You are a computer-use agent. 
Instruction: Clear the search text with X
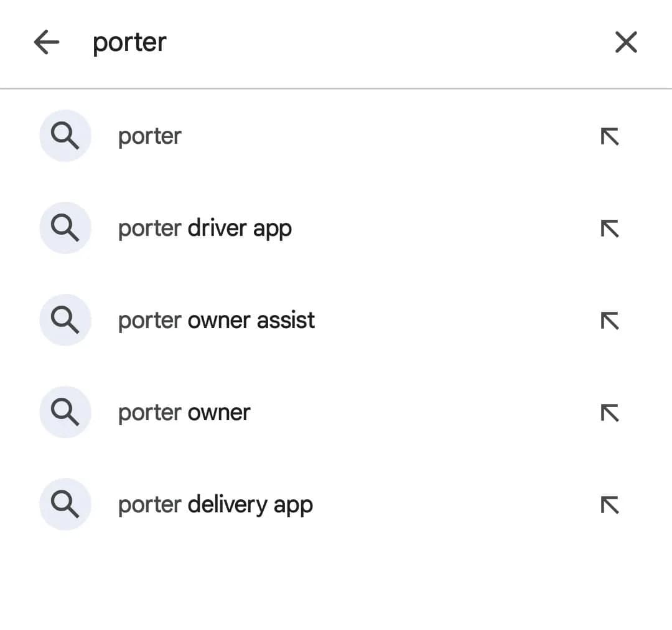625,43
